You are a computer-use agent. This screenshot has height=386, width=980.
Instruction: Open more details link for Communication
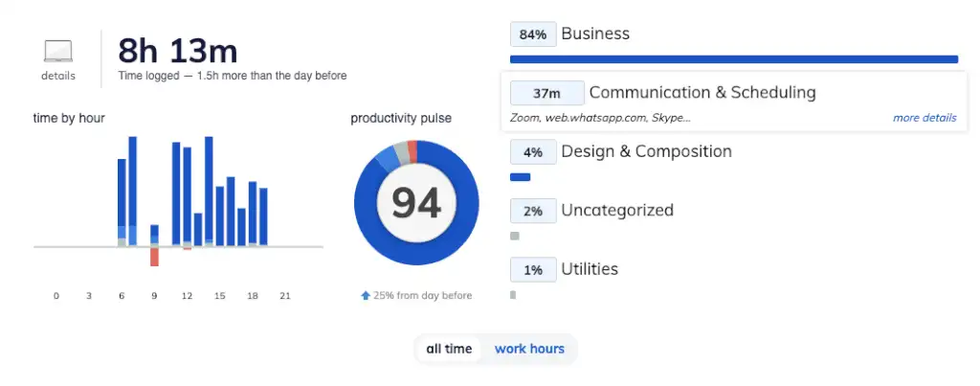click(924, 118)
